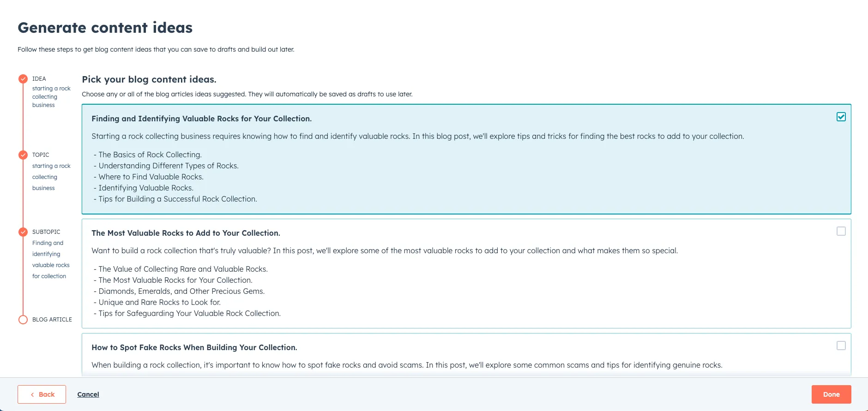
Task: Select the BLOG ARTICLE step label
Action: [x=52, y=320]
